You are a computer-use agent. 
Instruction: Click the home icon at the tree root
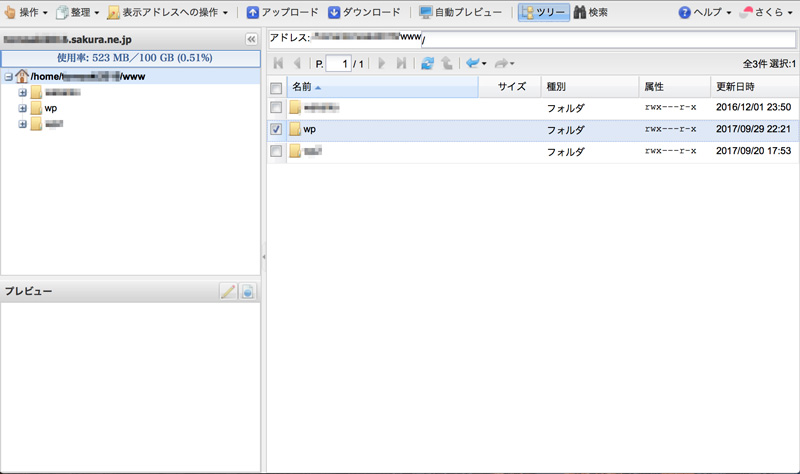[x=22, y=76]
